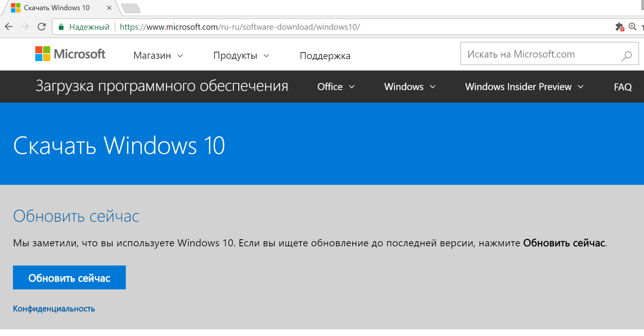Click the extensions puzzle piece icon
This screenshot has width=644, height=336.
[x=619, y=27]
